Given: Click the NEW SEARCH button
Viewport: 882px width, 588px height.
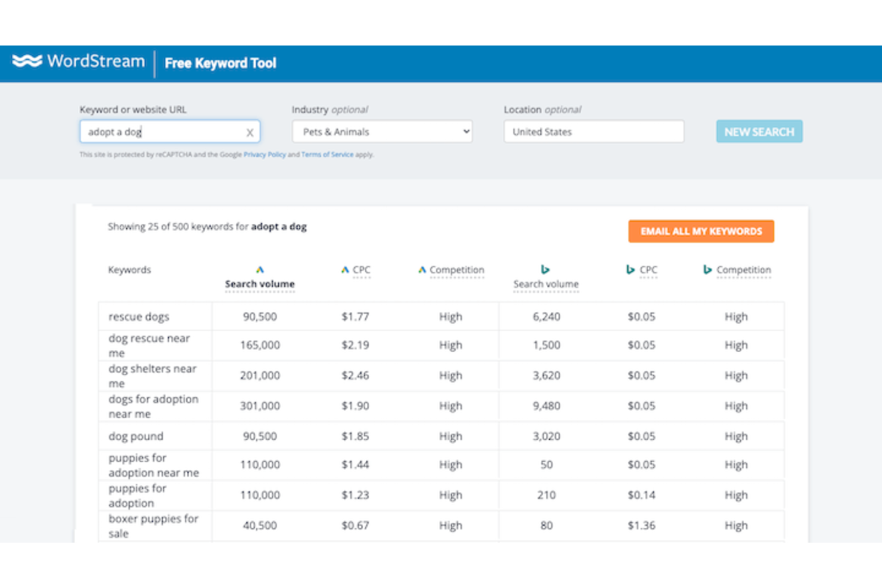Looking at the screenshot, I should pos(759,131).
